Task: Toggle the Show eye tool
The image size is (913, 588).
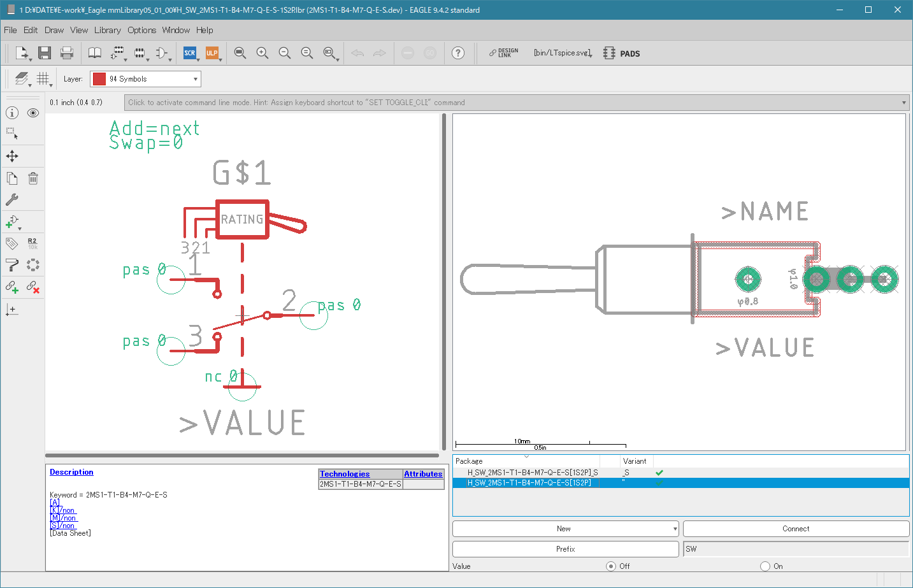Action: click(x=33, y=113)
